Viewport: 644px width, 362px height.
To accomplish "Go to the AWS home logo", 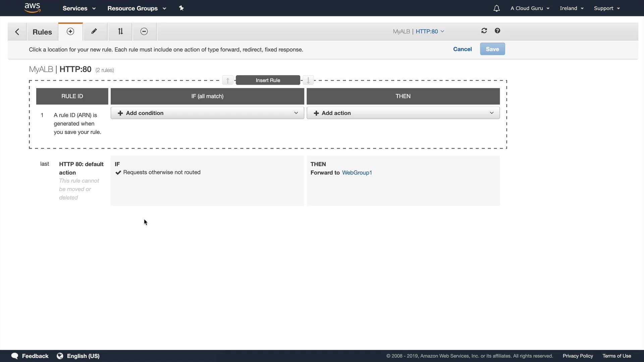I will (x=33, y=8).
